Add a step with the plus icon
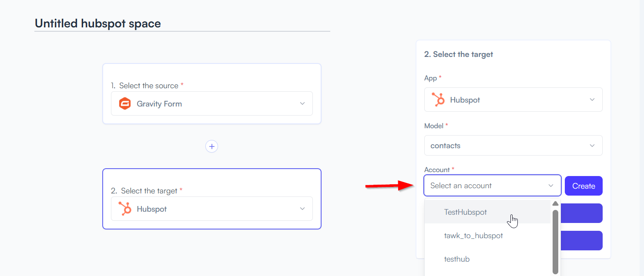Screen dimensions: 644x276 [212, 146]
